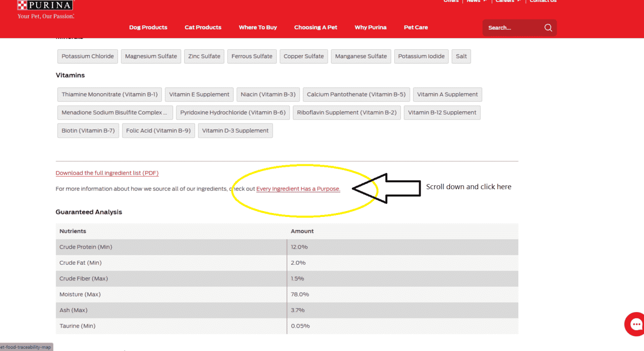Click the 3.7% amount value
The image size is (644, 351).
coord(298,310)
